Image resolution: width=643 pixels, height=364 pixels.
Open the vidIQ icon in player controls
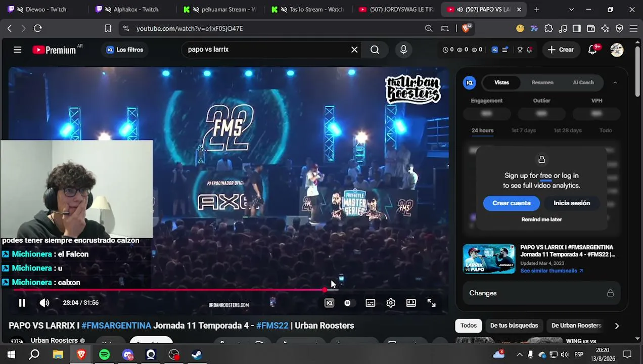[x=329, y=303]
